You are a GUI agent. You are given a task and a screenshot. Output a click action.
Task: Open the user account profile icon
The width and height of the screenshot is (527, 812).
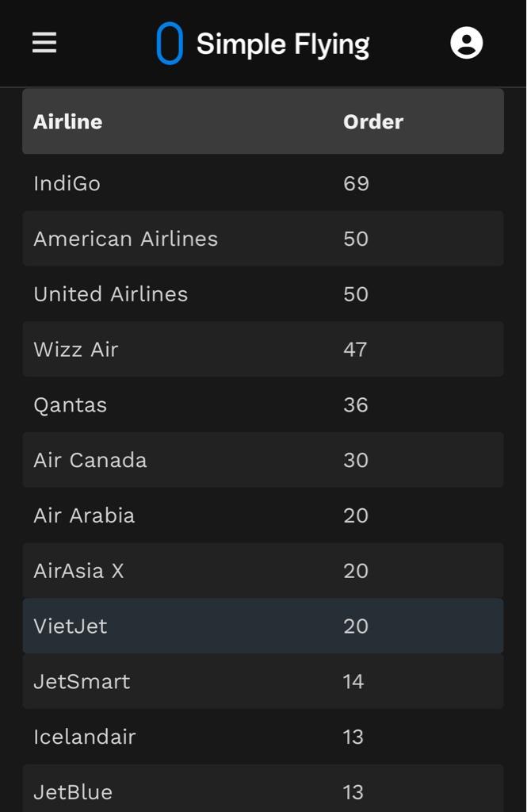[467, 43]
